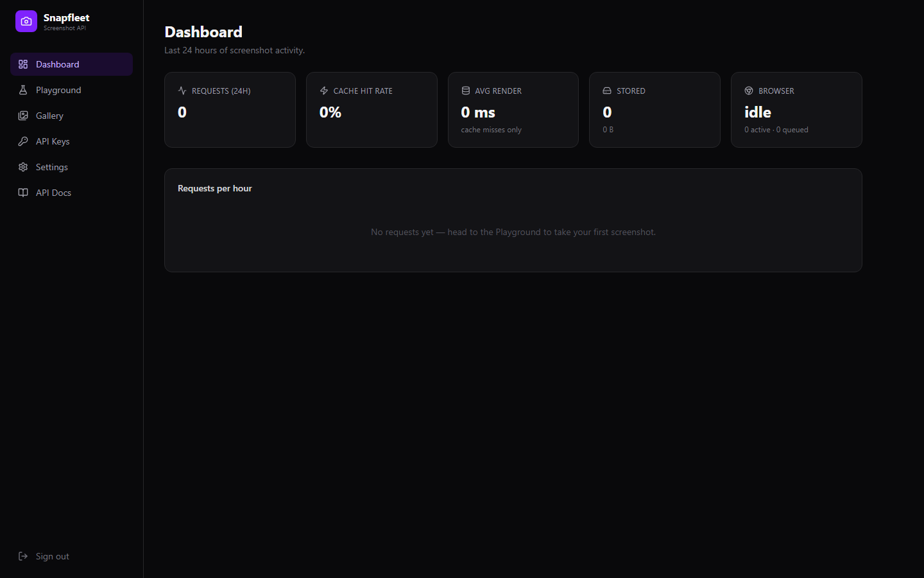
Task: Open the Playground page
Action: 71,90
